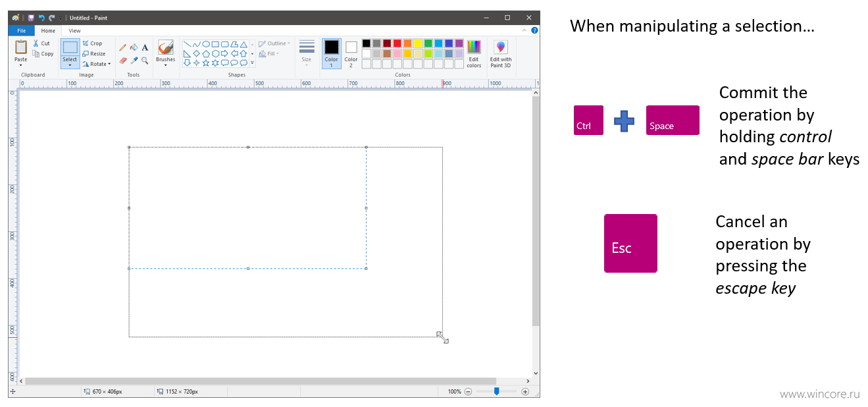
Task: Choose the Fill with color bucket tool
Action: (x=134, y=47)
